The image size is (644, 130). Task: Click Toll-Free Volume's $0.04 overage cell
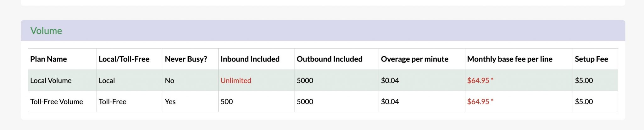pyautogui.click(x=390, y=102)
